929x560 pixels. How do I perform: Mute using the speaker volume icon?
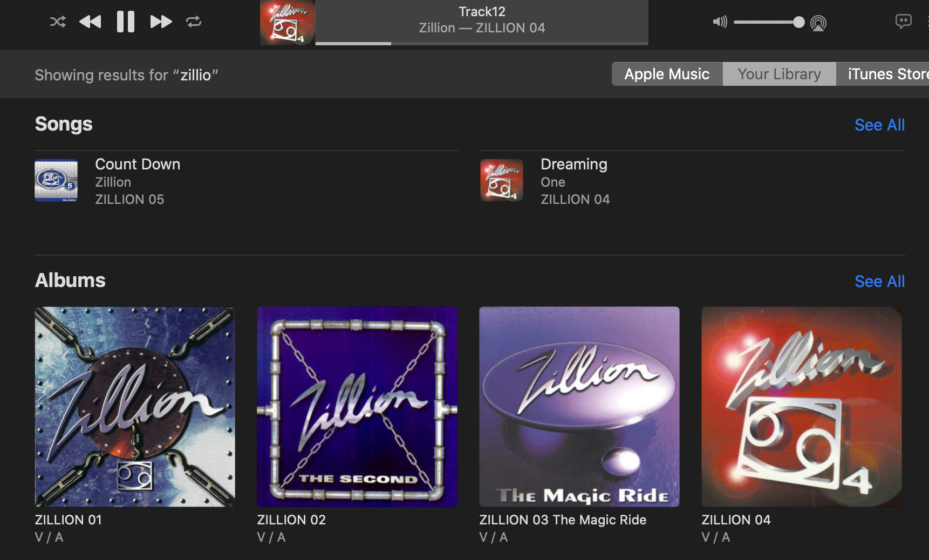(720, 22)
